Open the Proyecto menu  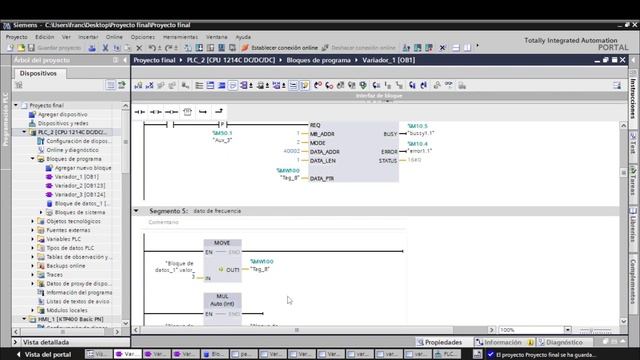coord(17,37)
